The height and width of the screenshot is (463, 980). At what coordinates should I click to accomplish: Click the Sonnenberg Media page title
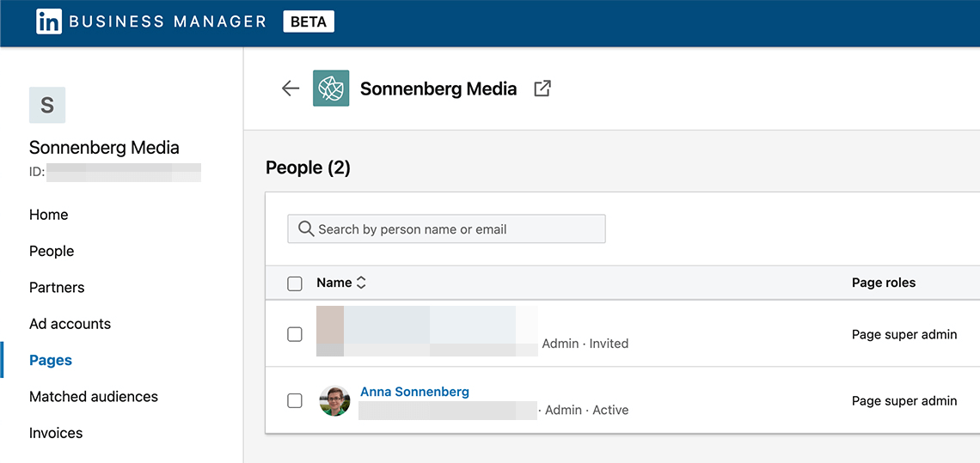point(438,89)
